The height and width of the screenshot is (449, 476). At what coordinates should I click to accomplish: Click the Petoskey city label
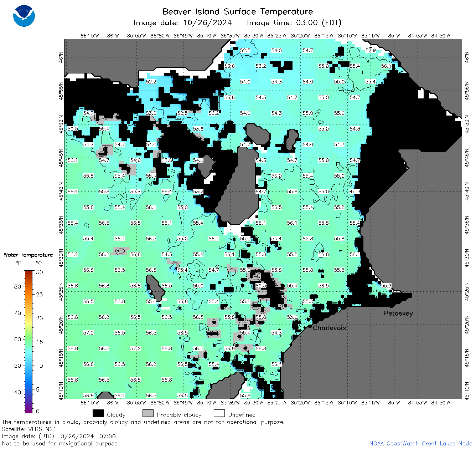tap(398, 313)
